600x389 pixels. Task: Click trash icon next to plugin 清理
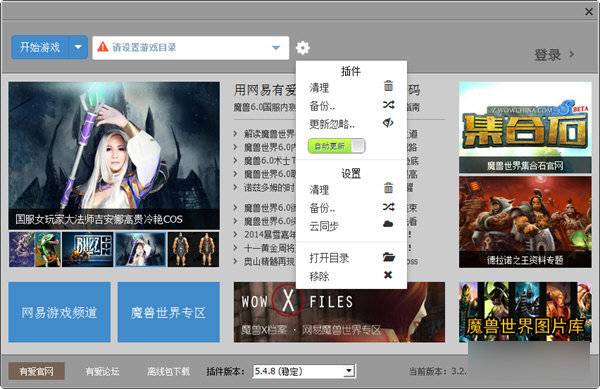pos(388,86)
